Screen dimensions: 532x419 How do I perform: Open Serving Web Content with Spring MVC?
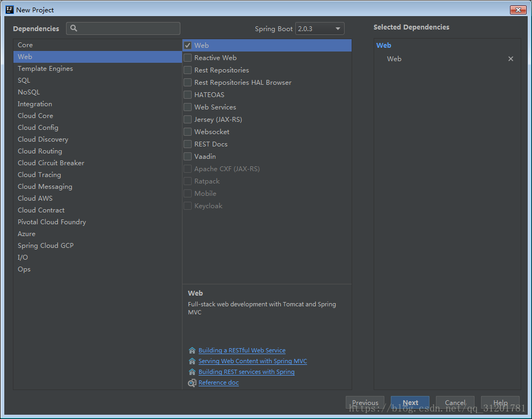(x=253, y=361)
